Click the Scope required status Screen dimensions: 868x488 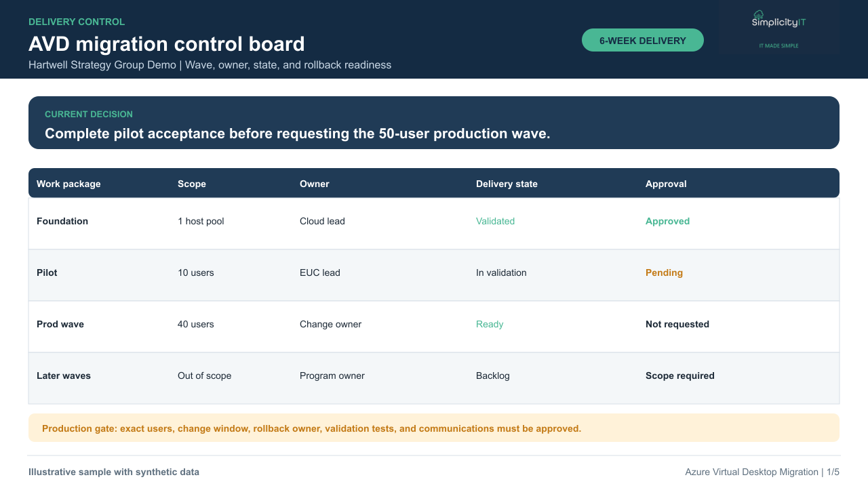pos(680,375)
